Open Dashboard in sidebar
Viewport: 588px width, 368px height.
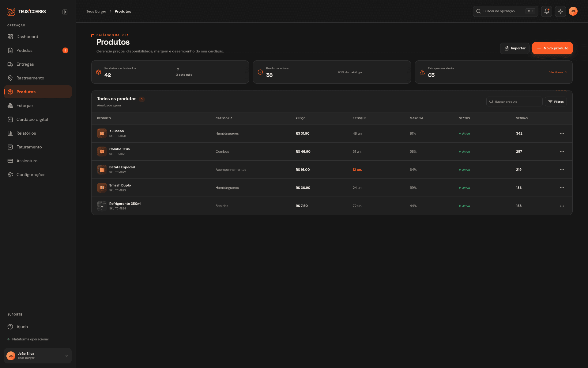click(38, 36)
